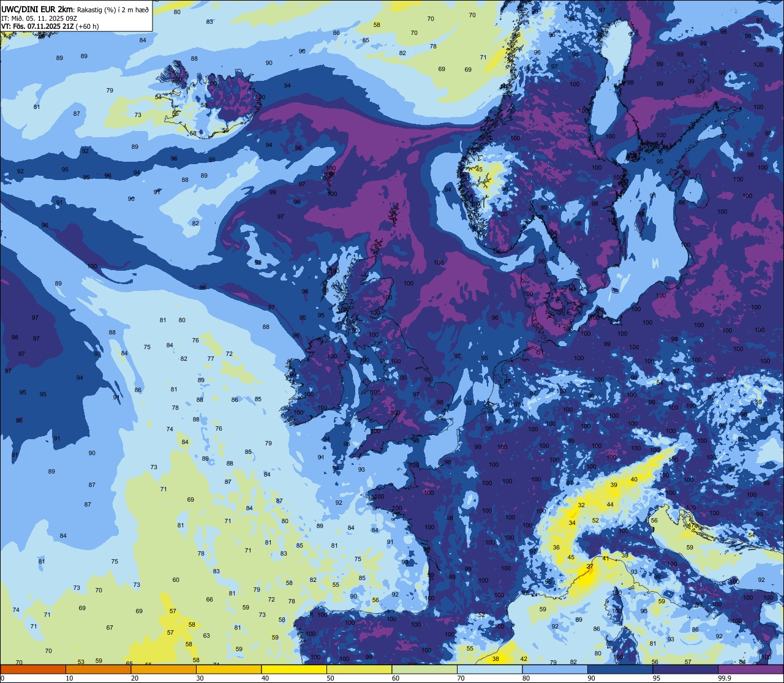Click the humidity value 32 in the yellow area
This screenshot has height=683, width=784.
coord(581,505)
